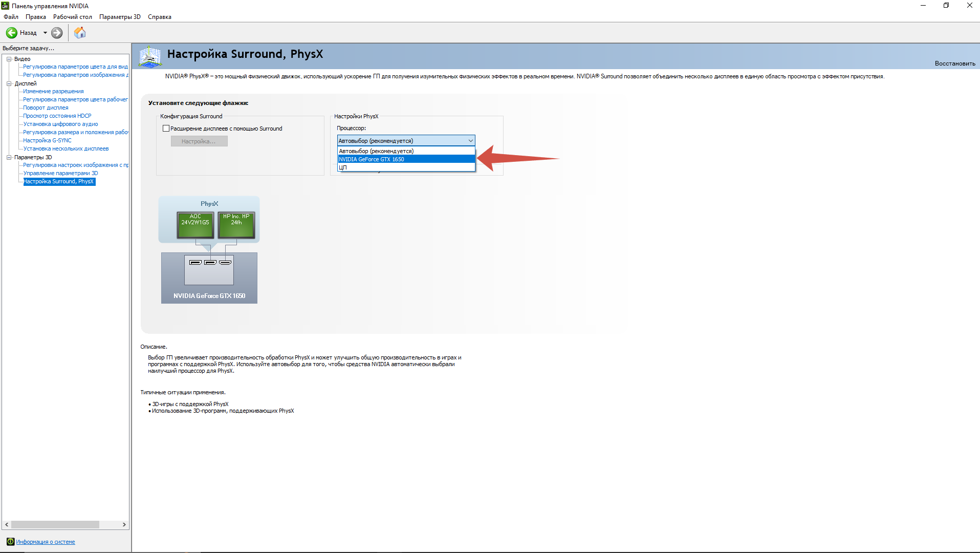Restore down the NVIDIA window

(x=946, y=6)
